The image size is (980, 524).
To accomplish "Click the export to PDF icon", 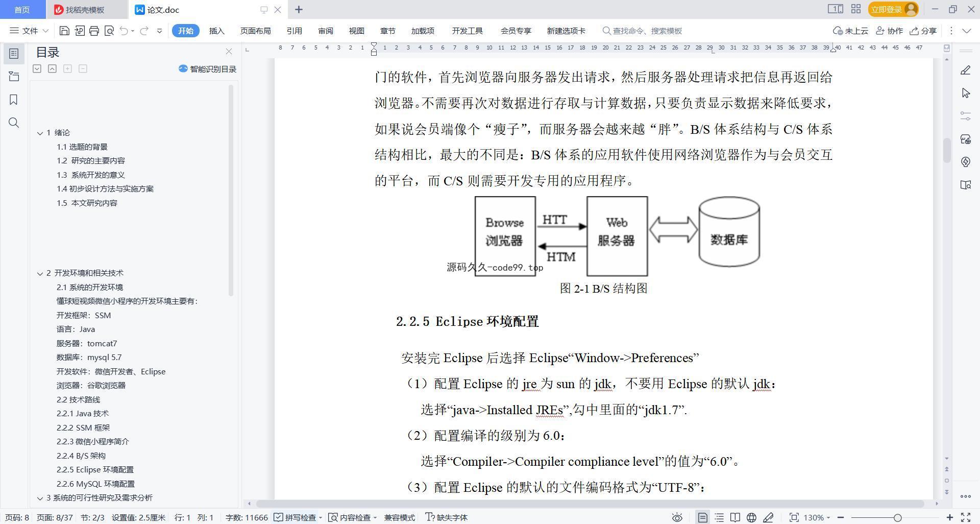I will click(79, 31).
